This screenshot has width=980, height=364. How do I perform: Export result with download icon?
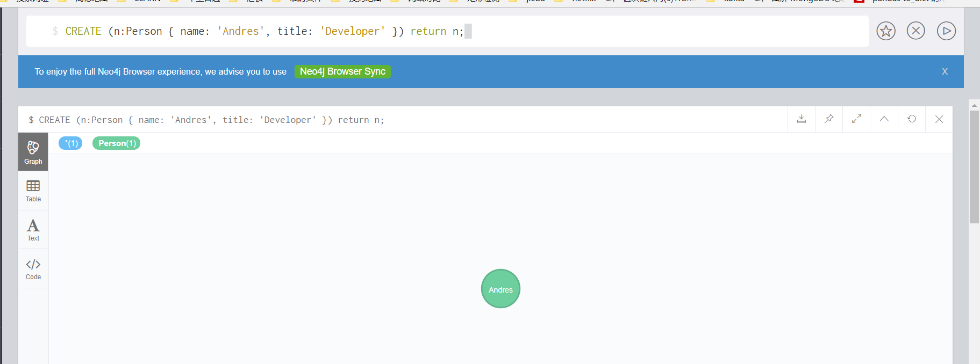click(x=802, y=119)
